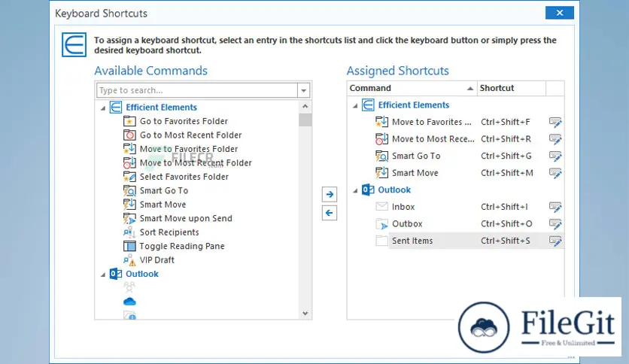Click the Ctrl+Shift+R shortcut cell
The width and height of the screenshot is (629, 364).
point(506,139)
